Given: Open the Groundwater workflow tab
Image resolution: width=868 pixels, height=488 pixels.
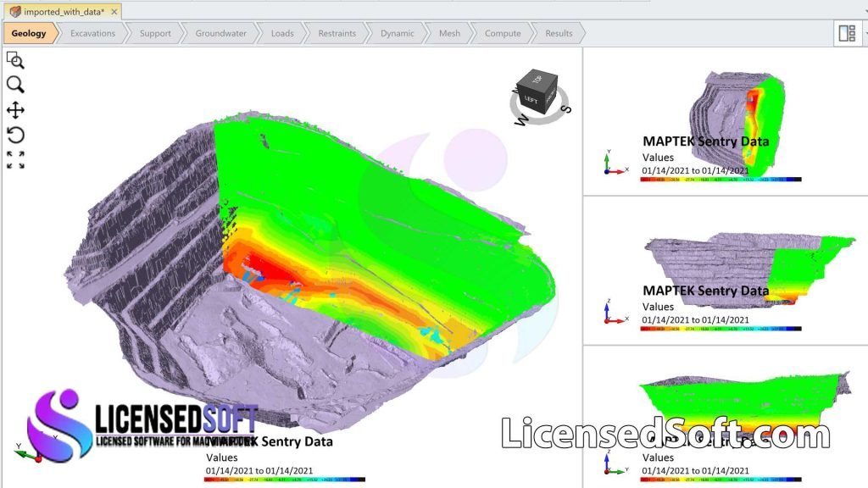Looking at the screenshot, I should 221,33.
